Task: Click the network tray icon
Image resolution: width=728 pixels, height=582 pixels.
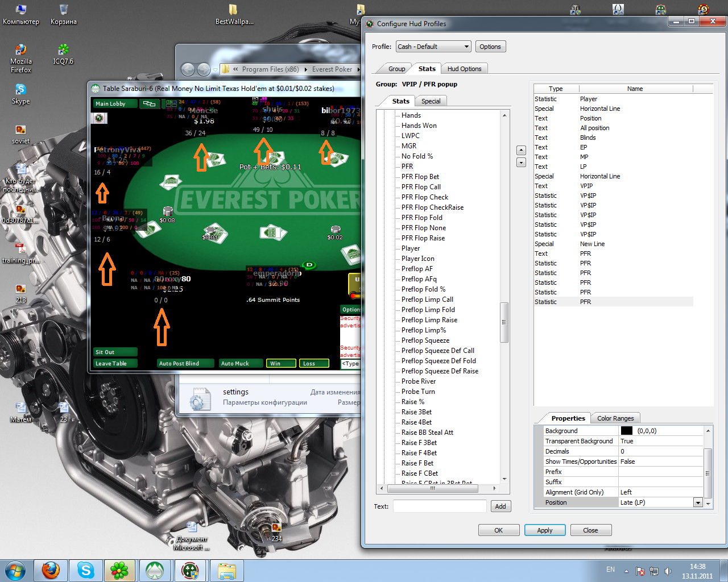Action: tap(654, 571)
